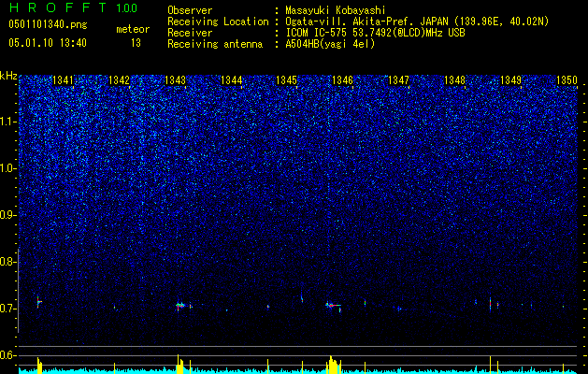
Task: Click the meteor count value 13
Action: 136,43
